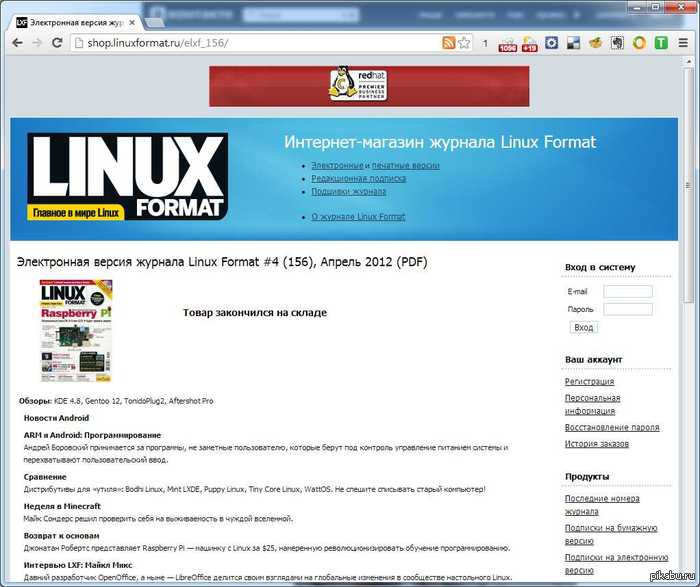Viewport: 700px width, 587px height.
Task: Bookmark the page with the star icon
Action: tap(464, 43)
